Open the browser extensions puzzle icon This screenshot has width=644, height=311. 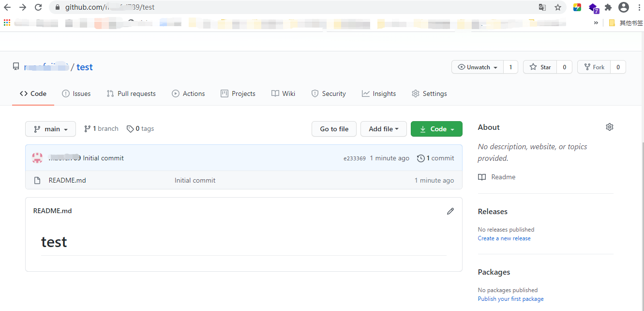pyautogui.click(x=608, y=7)
